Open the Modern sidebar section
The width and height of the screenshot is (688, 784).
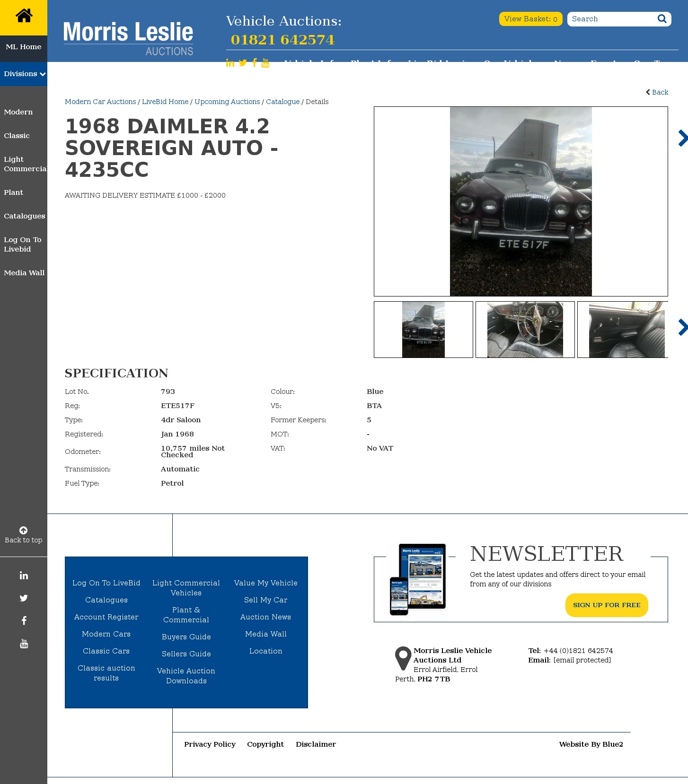click(x=18, y=112)
